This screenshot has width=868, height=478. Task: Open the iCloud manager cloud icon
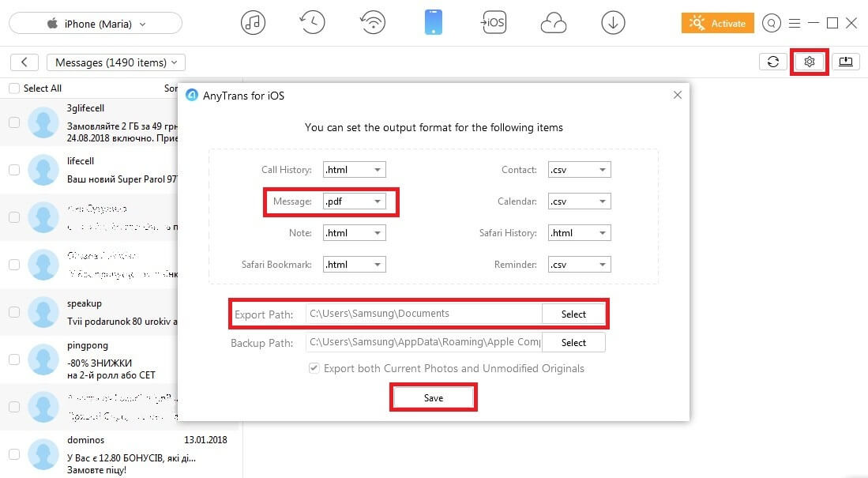point(553,23)
